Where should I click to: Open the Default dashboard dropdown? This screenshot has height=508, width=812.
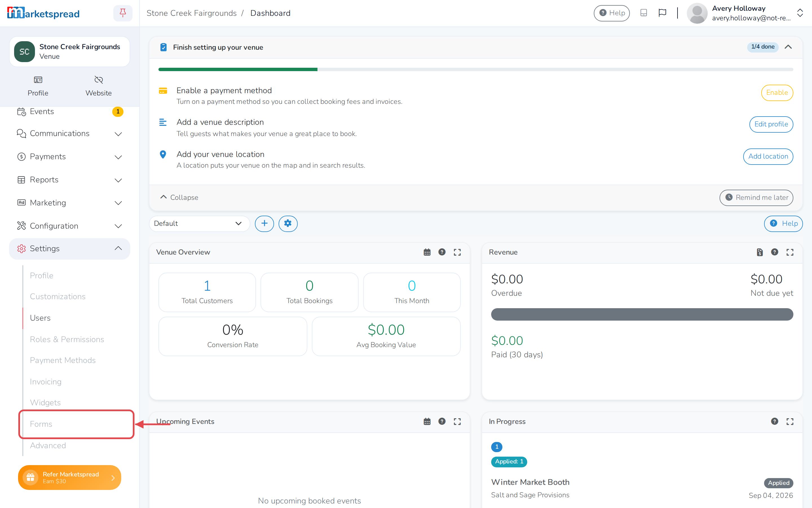pos(199,224)
